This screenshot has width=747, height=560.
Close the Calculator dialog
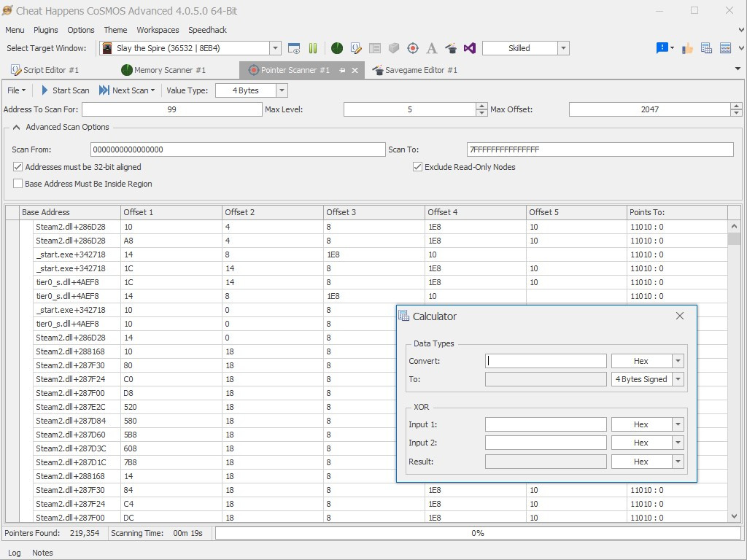[680, 316]
